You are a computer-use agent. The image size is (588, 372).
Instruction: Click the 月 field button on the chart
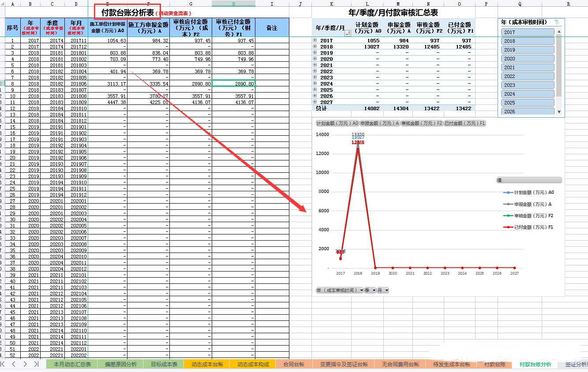pos(382,290)
